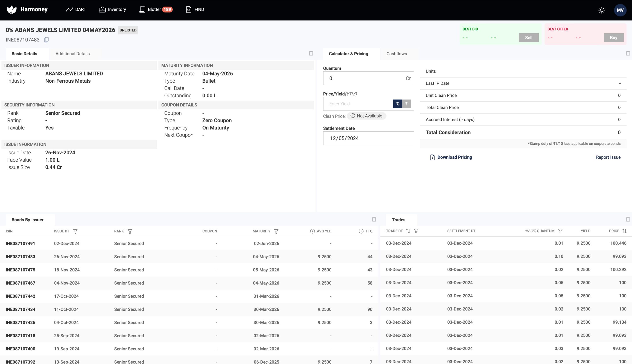Select bond row INE087107426

click(190, 323)
